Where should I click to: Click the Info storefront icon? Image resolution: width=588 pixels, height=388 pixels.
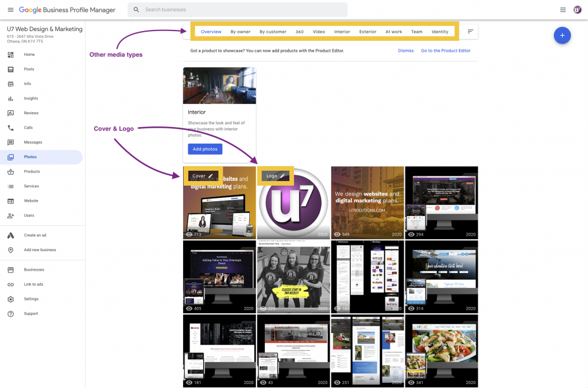[x=10, y=84]
